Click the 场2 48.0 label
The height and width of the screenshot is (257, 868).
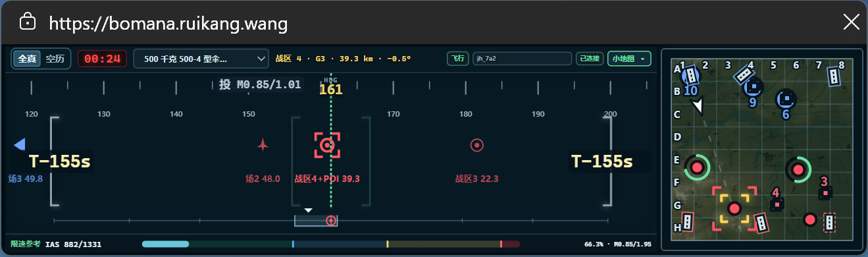click(x=263, y=179)
